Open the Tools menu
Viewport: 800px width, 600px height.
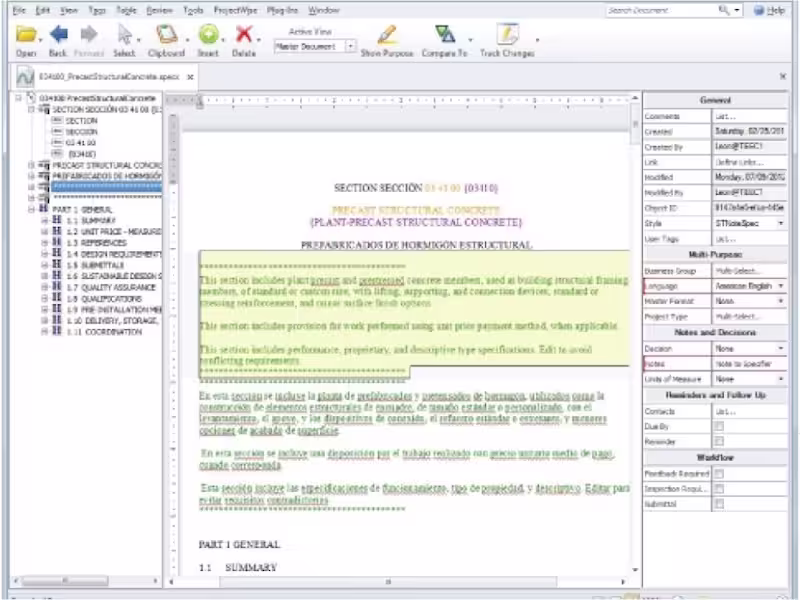193,10
